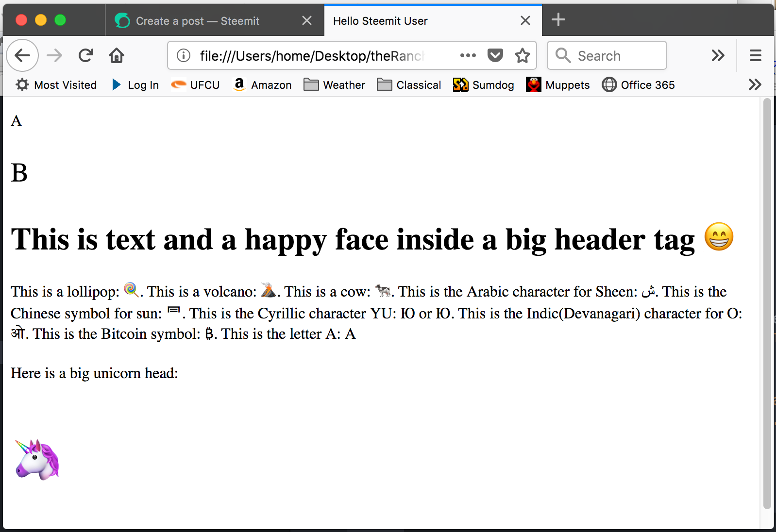This screenshot has height=532, width=776.
Task: Open the UFCU bookmark
Action: coord(195,85)
